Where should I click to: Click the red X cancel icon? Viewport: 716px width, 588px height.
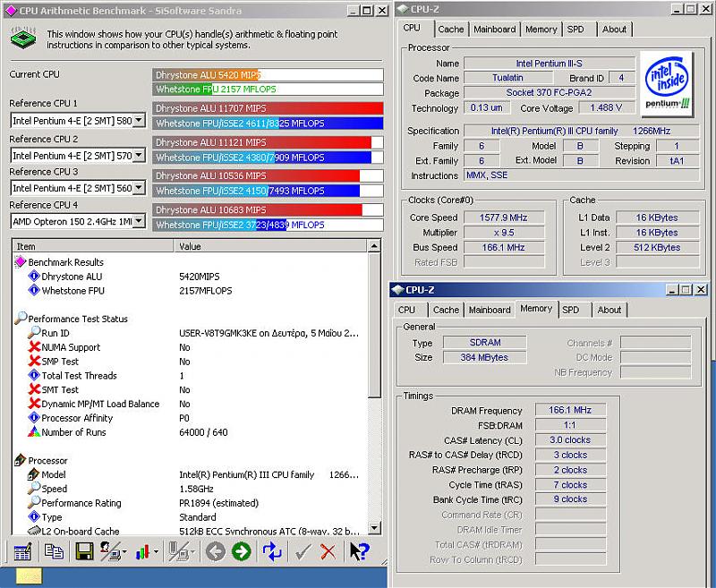point(328,552)
